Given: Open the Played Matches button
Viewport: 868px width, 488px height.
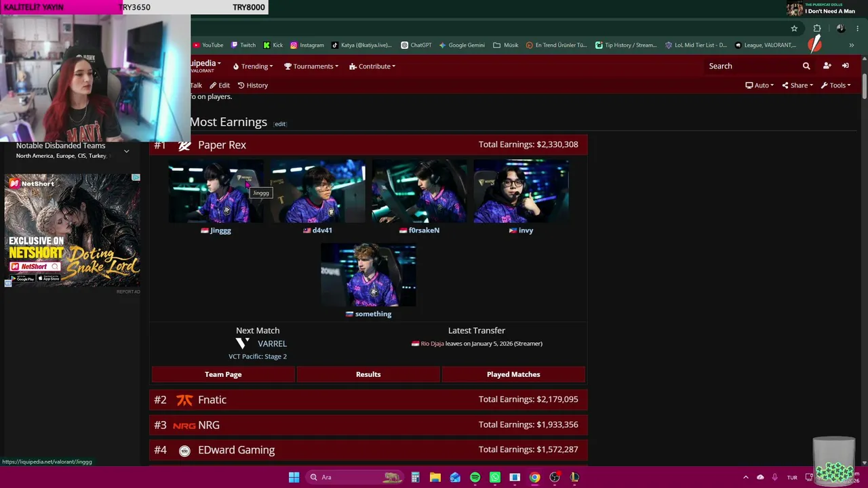Looking at the screenshot, I should coord(513,374).
